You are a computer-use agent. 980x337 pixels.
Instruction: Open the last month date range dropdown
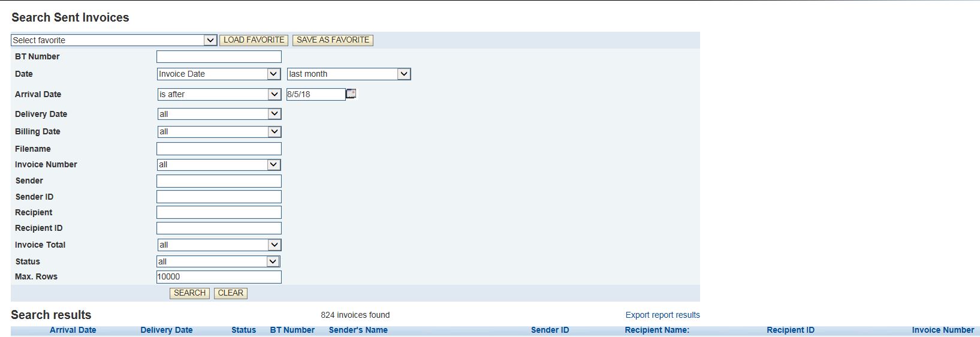coord(349,74)
